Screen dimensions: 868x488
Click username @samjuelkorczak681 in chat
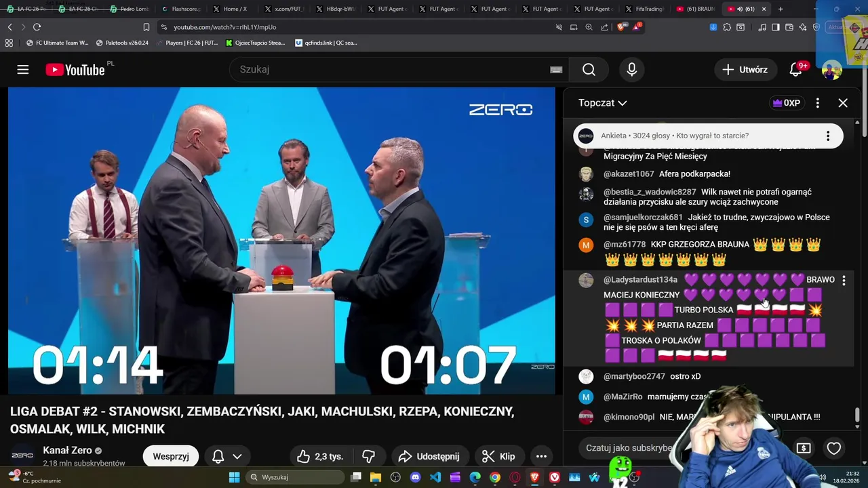click(643, 218)
